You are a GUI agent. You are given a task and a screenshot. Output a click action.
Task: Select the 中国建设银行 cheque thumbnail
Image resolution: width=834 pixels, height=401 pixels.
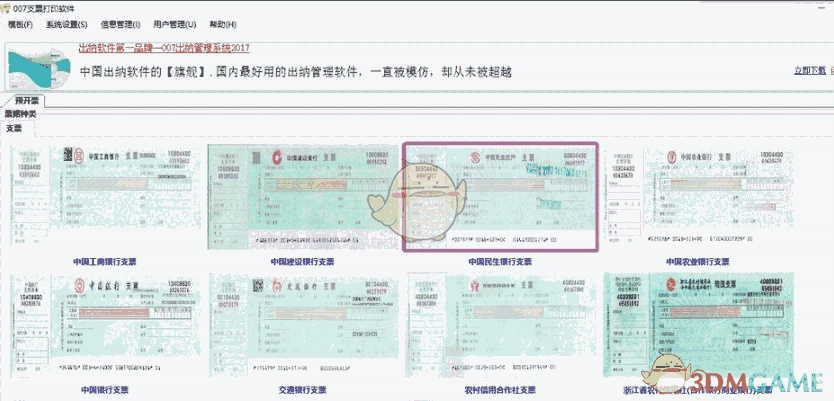pyautogui.click(x=303, y=197)
